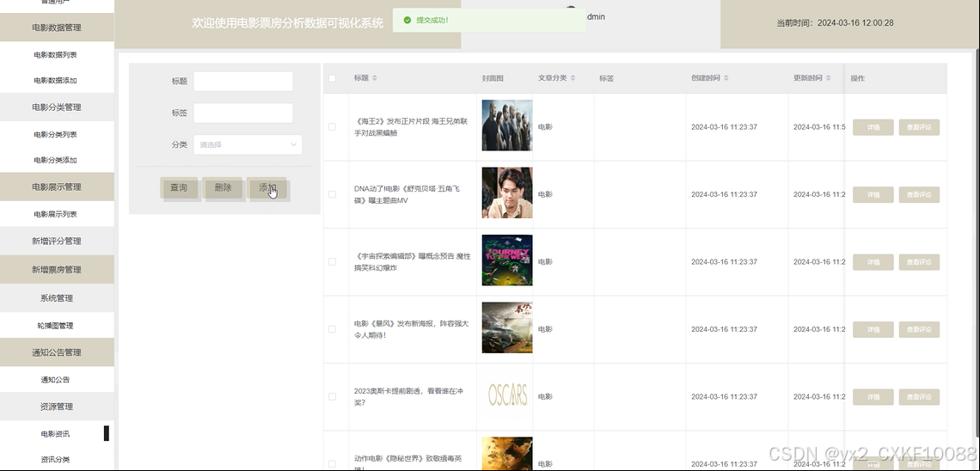
Task: Collapse the 资源管理 sidebar section
Action: click(57, 407)
